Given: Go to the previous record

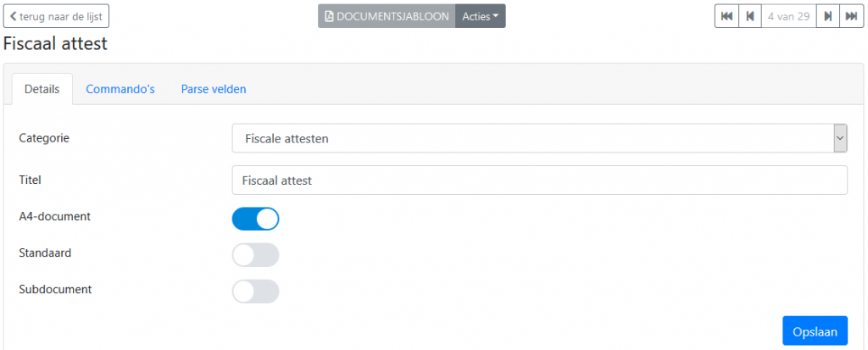Looking at the screenshot, I should click(750, 16).
